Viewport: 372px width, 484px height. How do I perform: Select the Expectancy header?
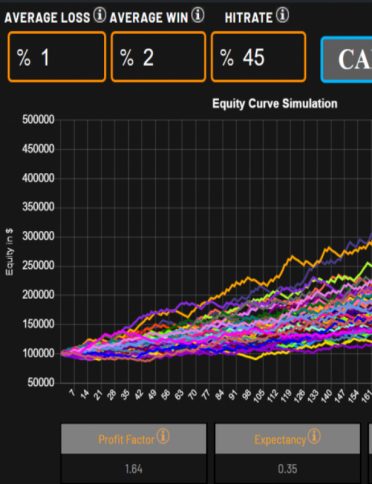click(x=287, y=439)
